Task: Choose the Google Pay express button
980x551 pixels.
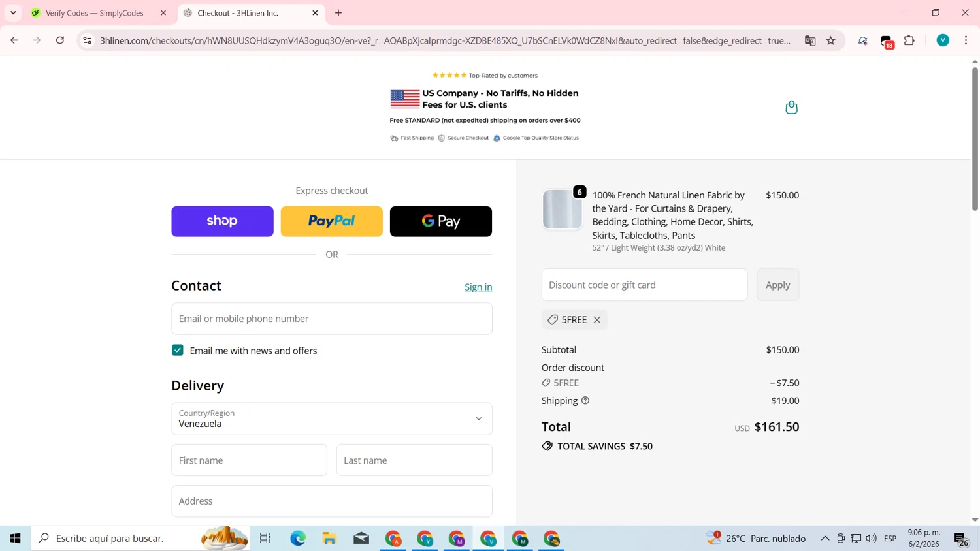Action: click(x=441, y=221)
